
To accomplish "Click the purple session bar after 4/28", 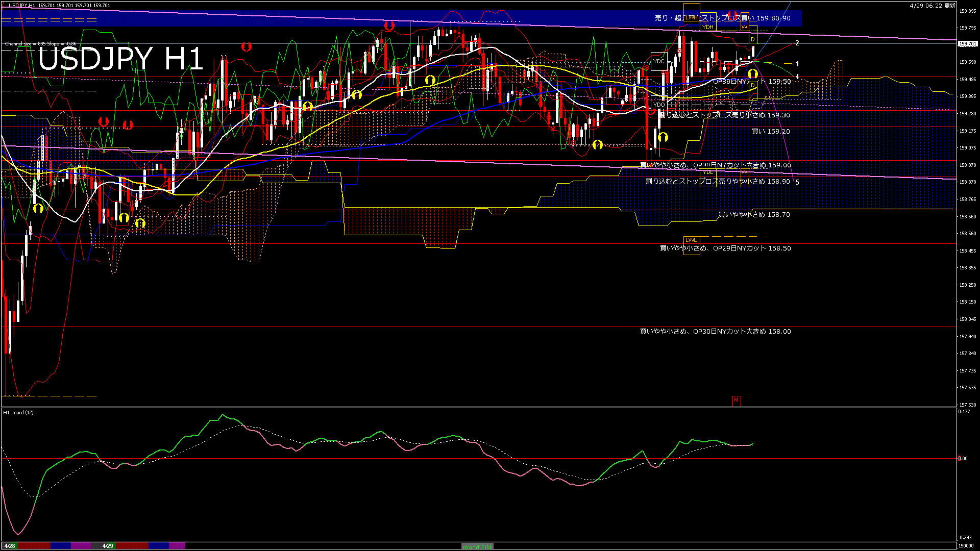I will click(x=81, y=546).
